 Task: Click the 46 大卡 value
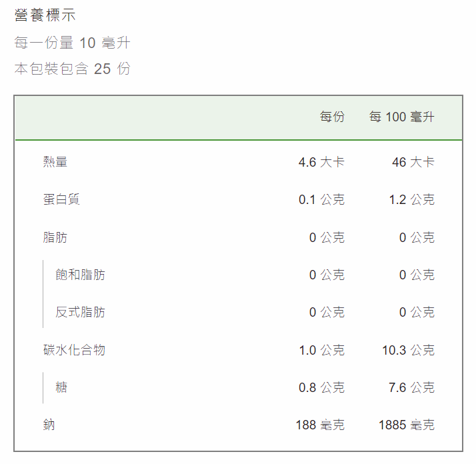413,162
